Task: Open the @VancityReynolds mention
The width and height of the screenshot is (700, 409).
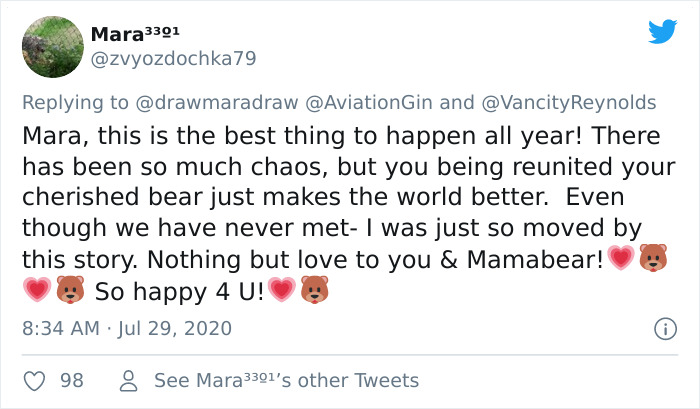Action: click(571, 102)
